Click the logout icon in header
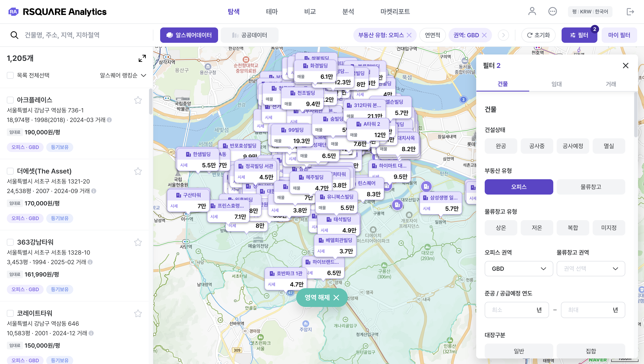Image resolution: width=644 pixels, height=364 pixels. click(630, 11)
